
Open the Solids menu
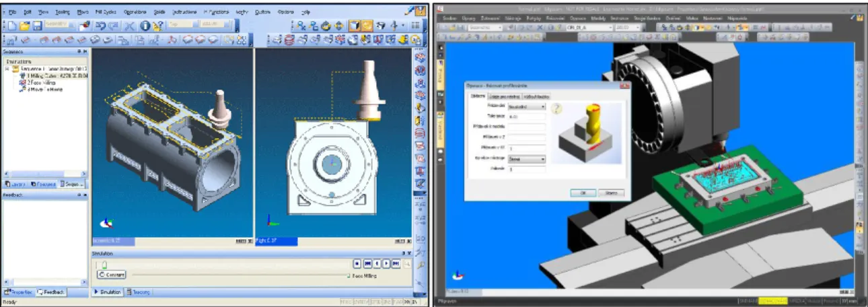pos(160,12)
